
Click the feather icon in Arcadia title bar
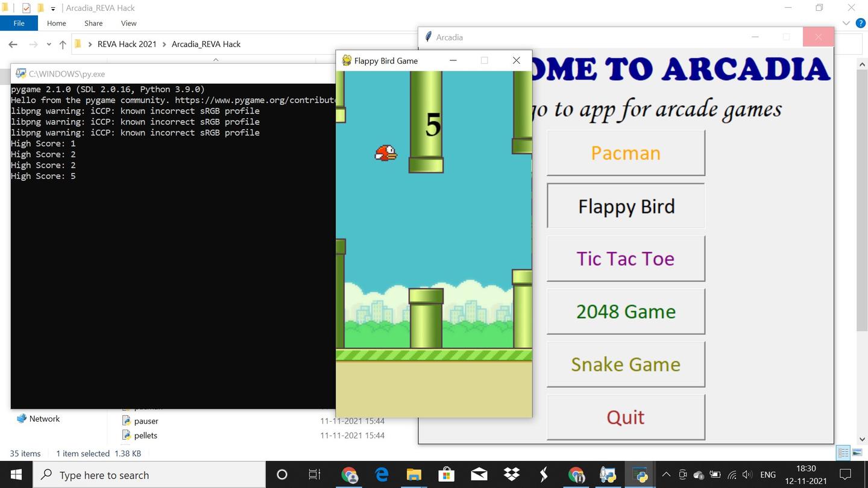(429, 37)
